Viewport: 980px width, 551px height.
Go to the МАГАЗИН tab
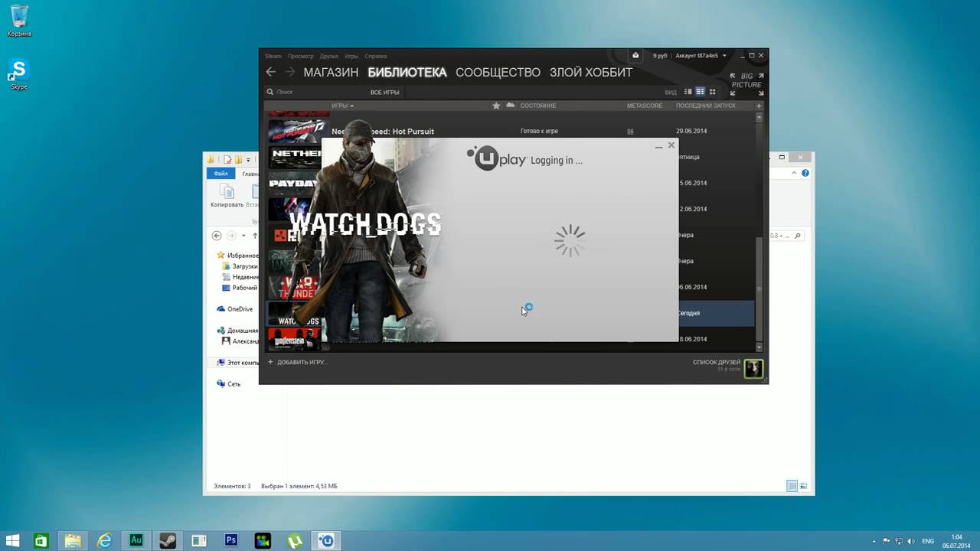pos(331,72)
